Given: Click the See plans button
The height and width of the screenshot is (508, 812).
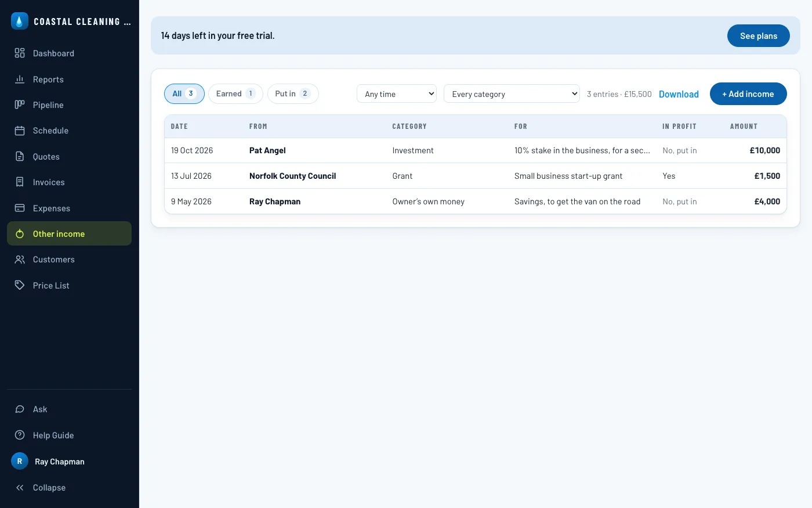Looking at the screenshot, I should tap(759, 35).
